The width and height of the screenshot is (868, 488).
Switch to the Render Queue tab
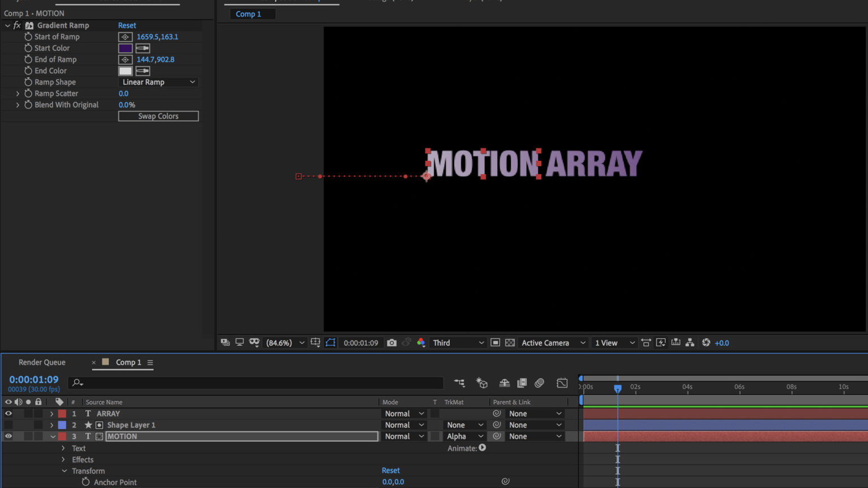(42, 362)
